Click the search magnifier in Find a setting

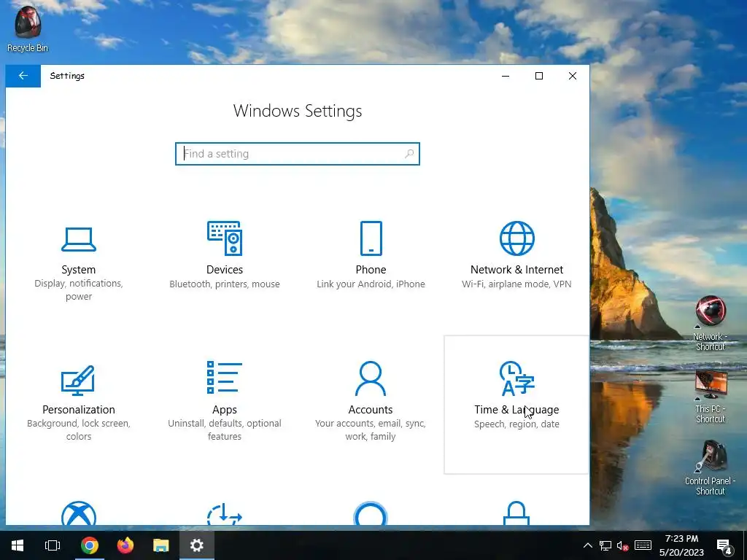(x=409, y=154)
